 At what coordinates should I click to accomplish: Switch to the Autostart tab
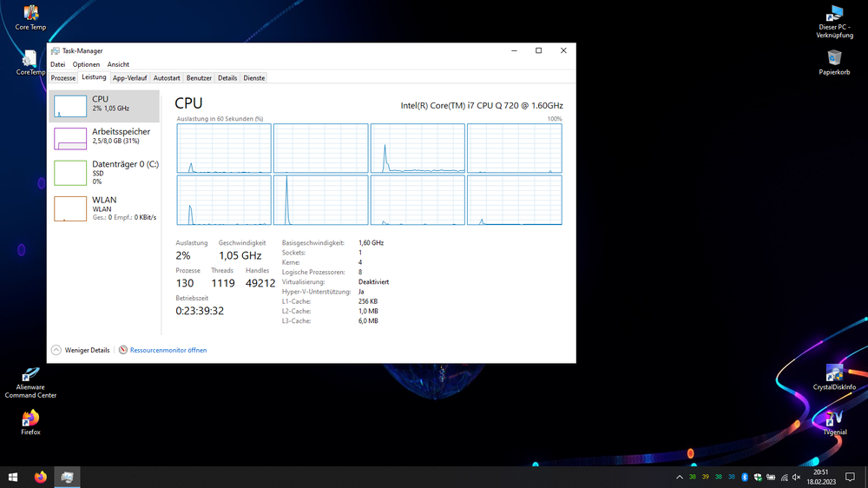click(x=167, y=78)
